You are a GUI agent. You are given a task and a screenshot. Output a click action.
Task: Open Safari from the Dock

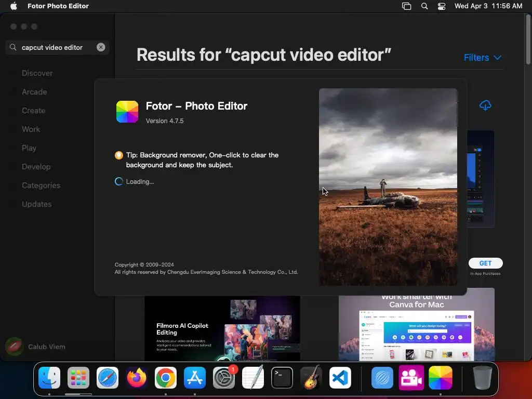click(x=108, y=378)
